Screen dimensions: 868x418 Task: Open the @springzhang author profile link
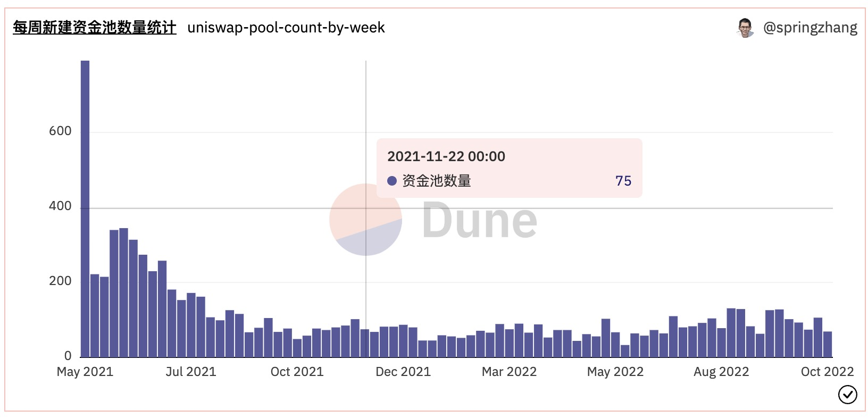click(809, 28)
